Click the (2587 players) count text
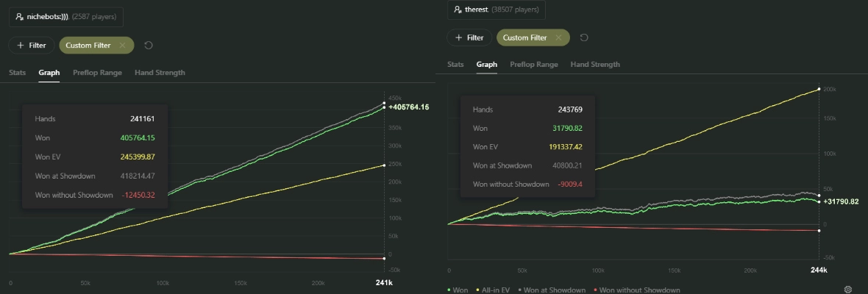This screenshot has width=868, height=294. (x=94, y=17)
